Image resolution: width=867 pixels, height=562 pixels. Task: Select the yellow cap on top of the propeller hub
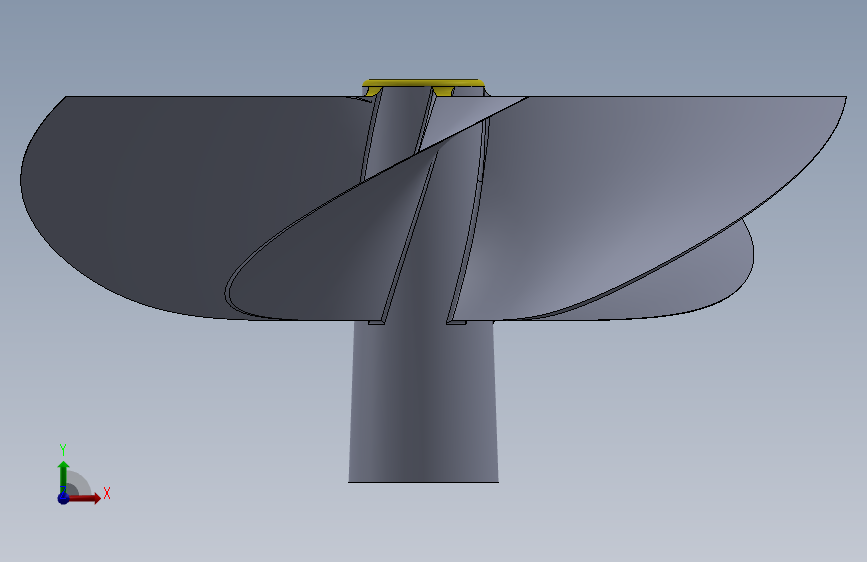[423, 83]
